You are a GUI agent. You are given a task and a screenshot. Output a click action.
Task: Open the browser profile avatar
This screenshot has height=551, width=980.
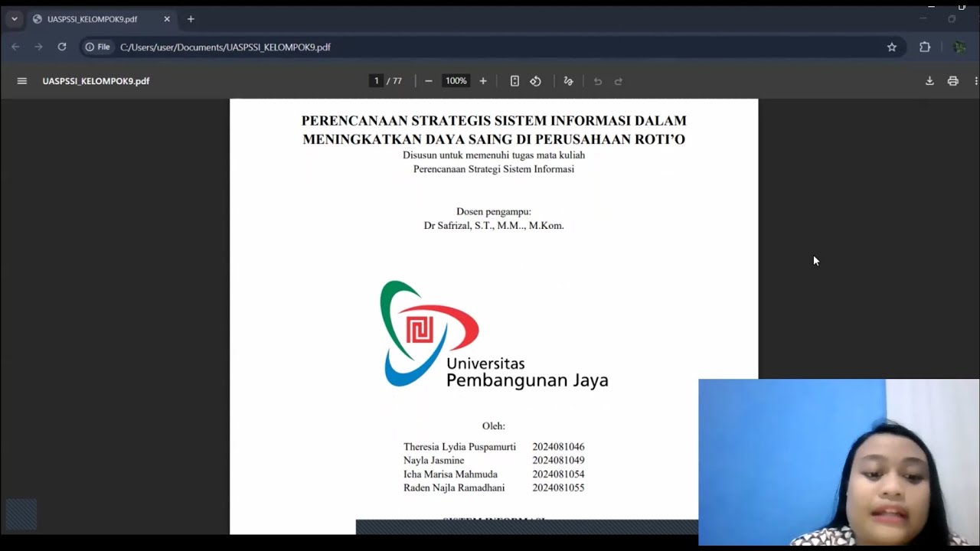click(x=959, y=47)
